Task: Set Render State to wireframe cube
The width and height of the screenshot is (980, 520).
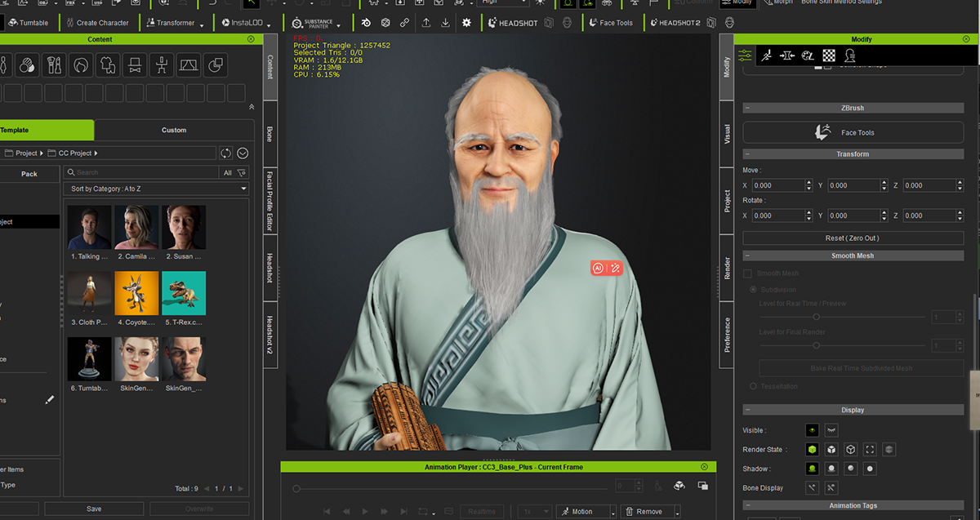Action: pos(850,450)
